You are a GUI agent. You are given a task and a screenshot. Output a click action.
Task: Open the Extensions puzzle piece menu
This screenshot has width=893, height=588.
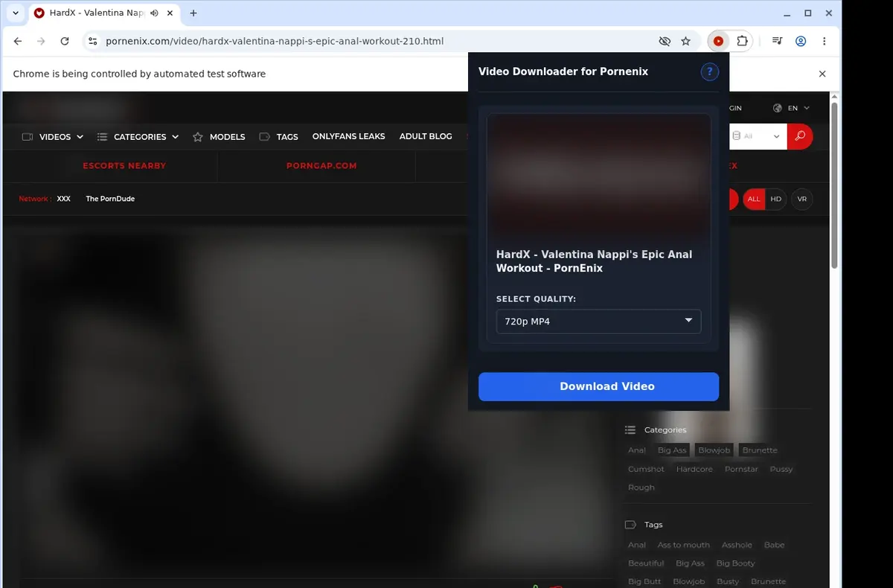pyautogui.click(x=742, y=42)
